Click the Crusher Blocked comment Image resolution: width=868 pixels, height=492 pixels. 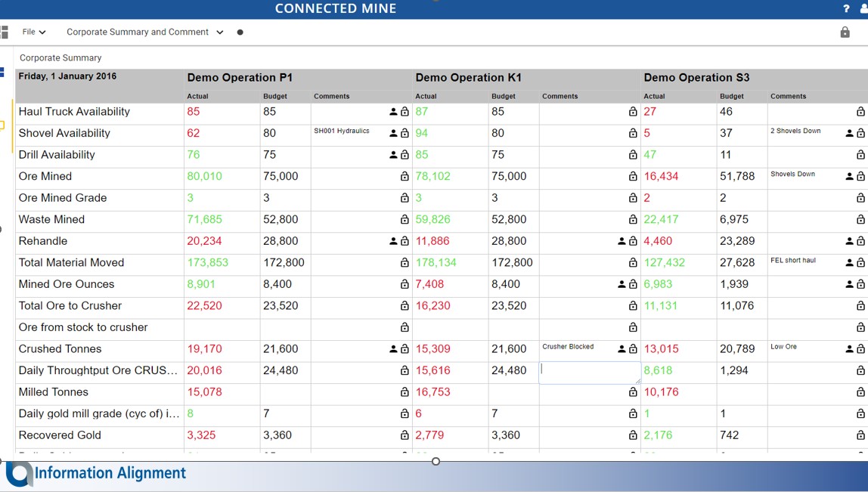pos(568,346)
